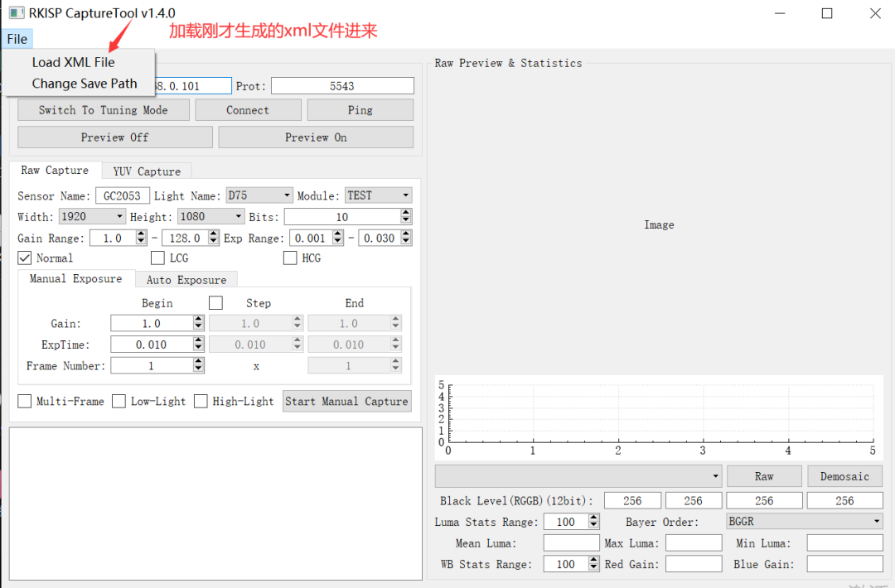Open the File menu
Image resolution: width=895 pixels, height=588 pixels.
click(x=17, y=38)
